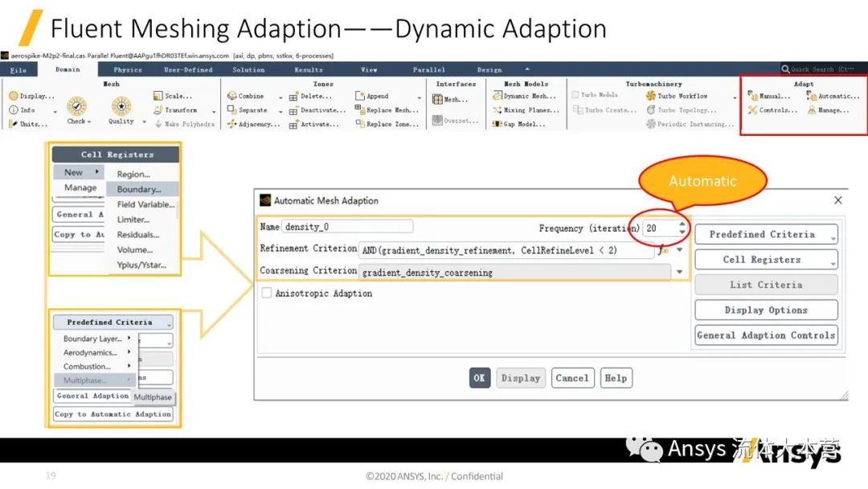Open the Scale mesh dialog
Image resolution: width=868 pixels, height=489 pixels.
(x=173, y=96)
